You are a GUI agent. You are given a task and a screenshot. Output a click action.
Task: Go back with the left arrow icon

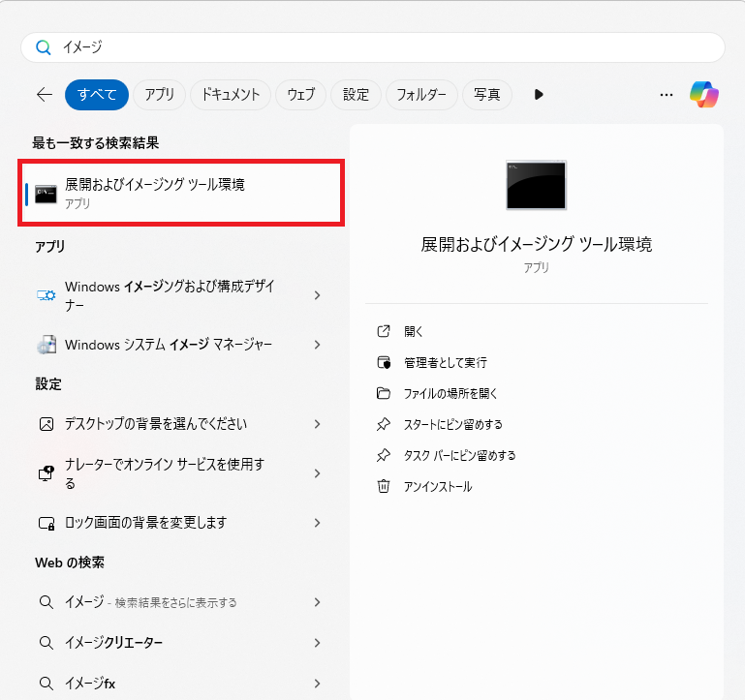pos(45,95)
